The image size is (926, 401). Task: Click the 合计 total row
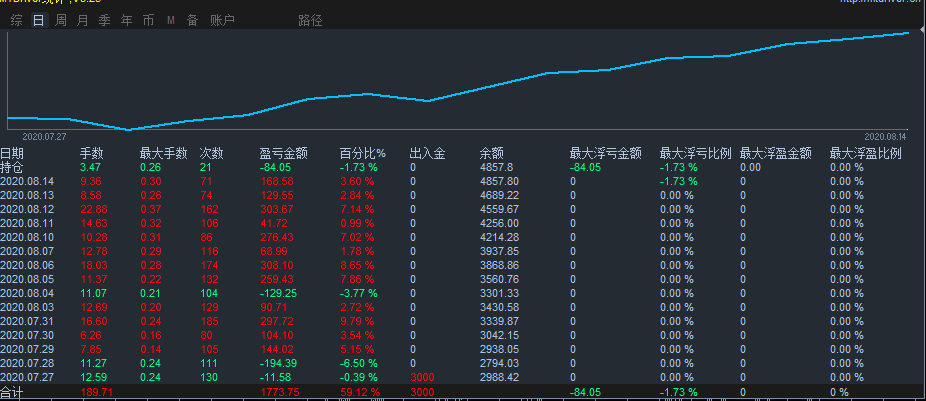click(463, 392)
